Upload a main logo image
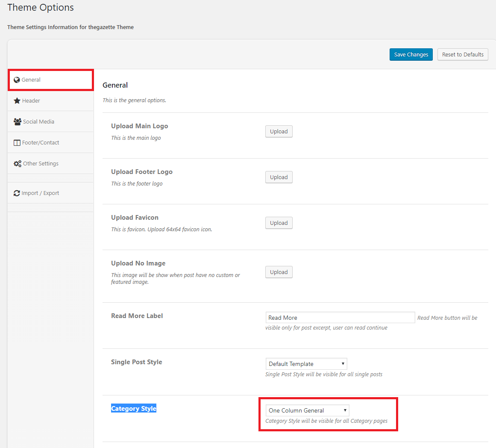496x448 pixels. [279, 132]
